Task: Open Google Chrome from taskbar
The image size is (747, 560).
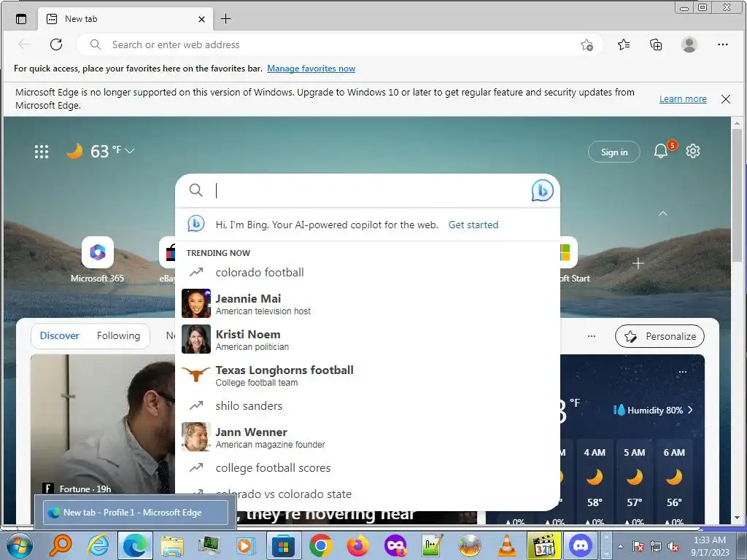Action: click(320, 545)
